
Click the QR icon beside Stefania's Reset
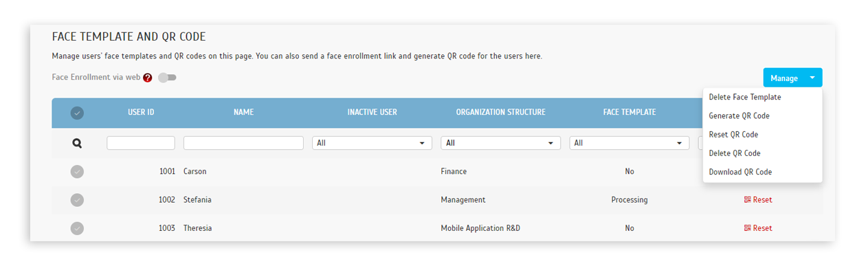748,200
